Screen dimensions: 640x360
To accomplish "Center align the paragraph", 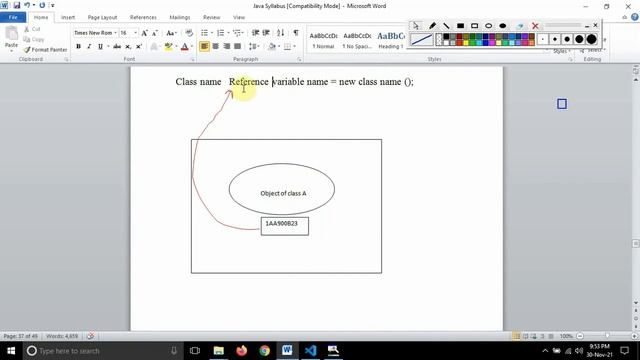I will tap(216, 47).
